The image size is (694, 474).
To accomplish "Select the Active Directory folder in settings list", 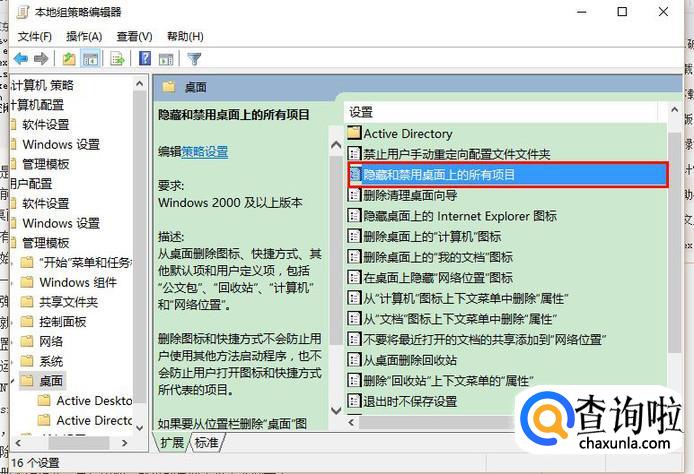I will 400,133.
